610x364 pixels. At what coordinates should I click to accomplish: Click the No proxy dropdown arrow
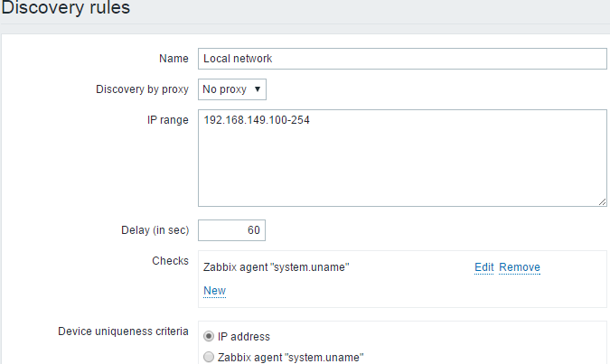click(258, 89)
